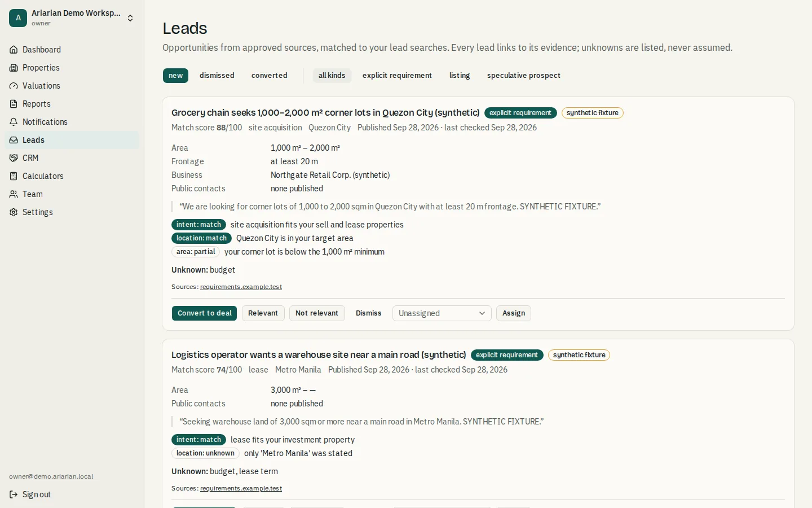Expand the workspace switcher chevrons
The height and width of the screenshot is (508, 812).
click(x=130, y=18)
